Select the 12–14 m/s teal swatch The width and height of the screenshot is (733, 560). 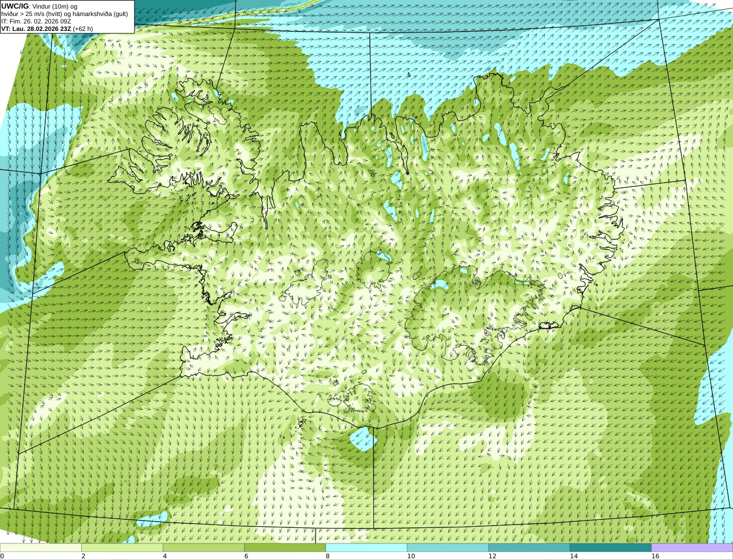point(529,547)
